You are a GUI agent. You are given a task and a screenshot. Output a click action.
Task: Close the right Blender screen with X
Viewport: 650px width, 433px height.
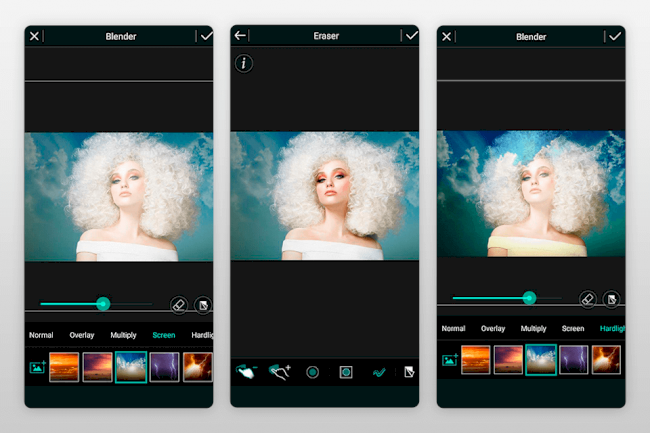[446, 36]
